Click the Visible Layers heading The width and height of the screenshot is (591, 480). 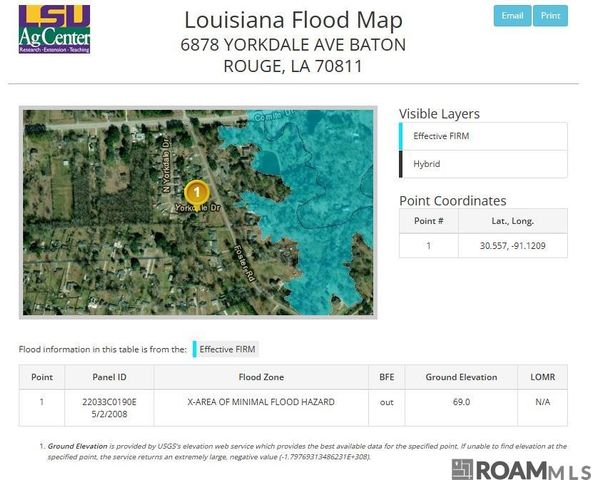coord(439,114)
